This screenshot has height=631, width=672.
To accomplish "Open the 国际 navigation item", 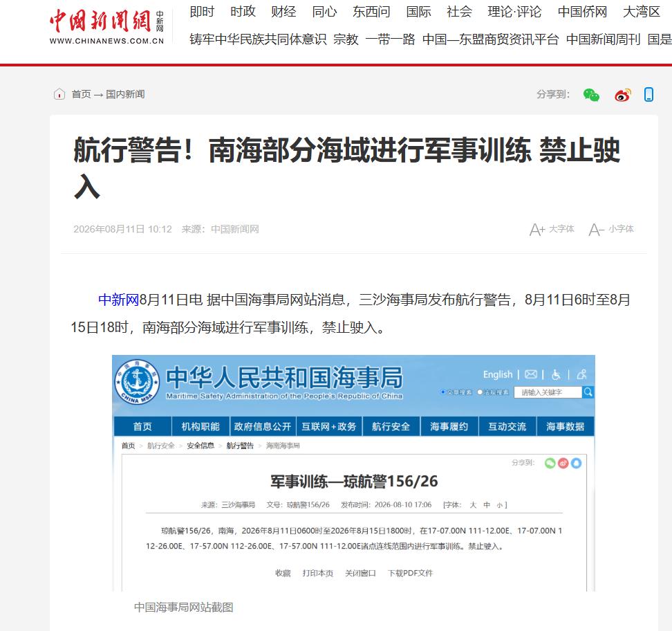I will tap(418, 12).
